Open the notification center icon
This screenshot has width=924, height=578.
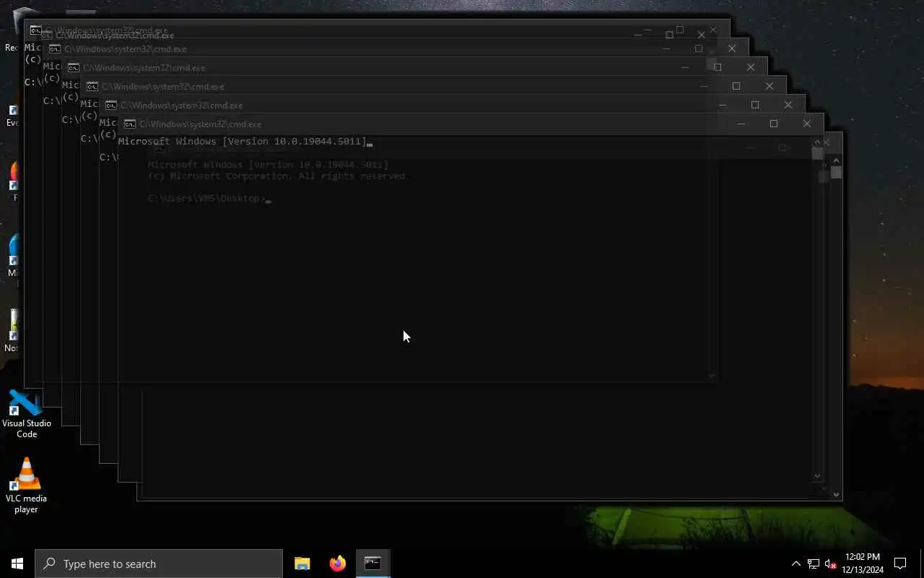[900, 564]
